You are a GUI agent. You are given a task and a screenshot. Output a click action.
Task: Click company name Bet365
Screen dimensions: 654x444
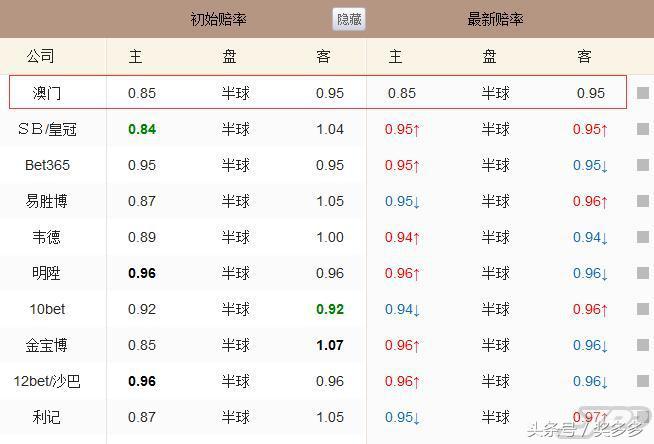click(47, 165)
